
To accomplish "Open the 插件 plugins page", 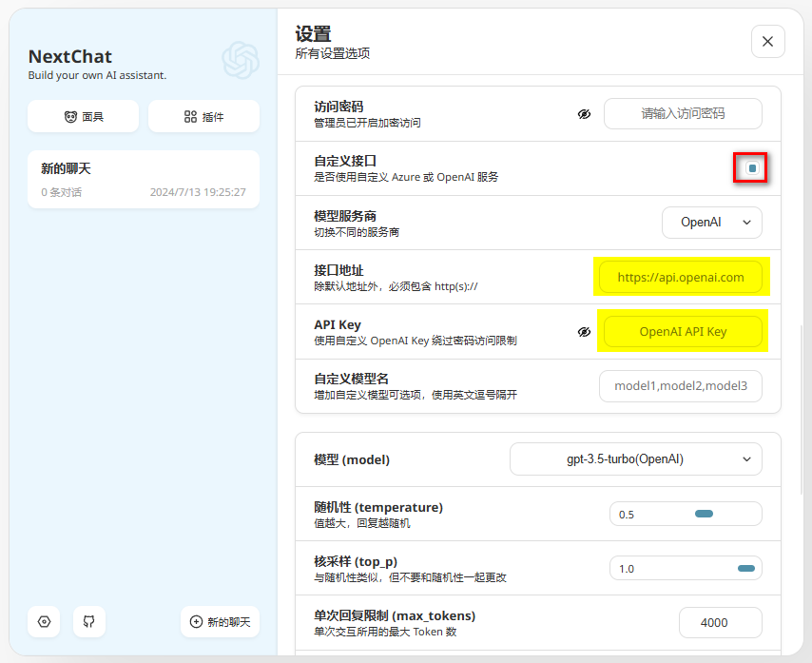I will [203, 117].
